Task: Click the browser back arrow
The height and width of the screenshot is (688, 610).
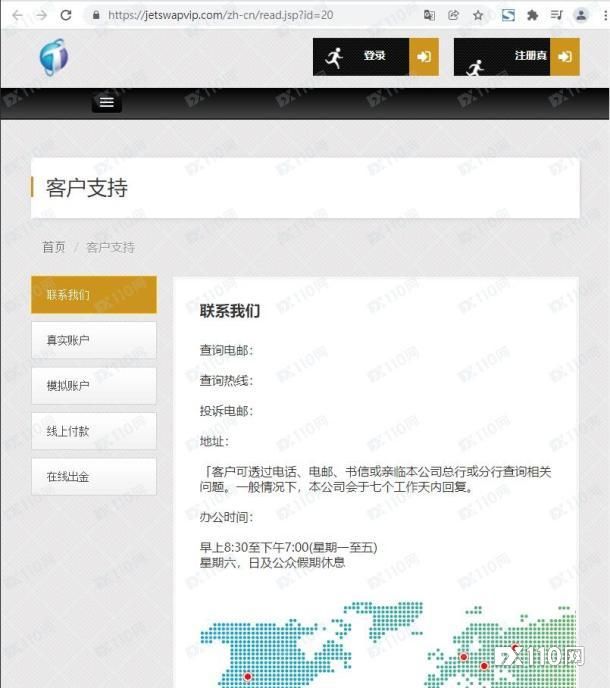Action: 18,15
